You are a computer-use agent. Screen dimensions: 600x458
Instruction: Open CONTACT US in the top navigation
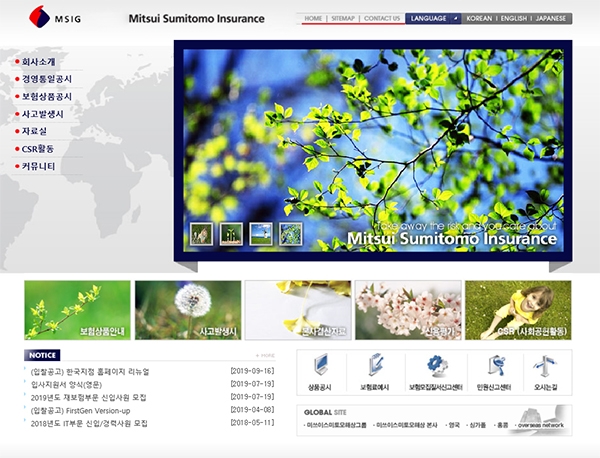(x=382, y=18)
